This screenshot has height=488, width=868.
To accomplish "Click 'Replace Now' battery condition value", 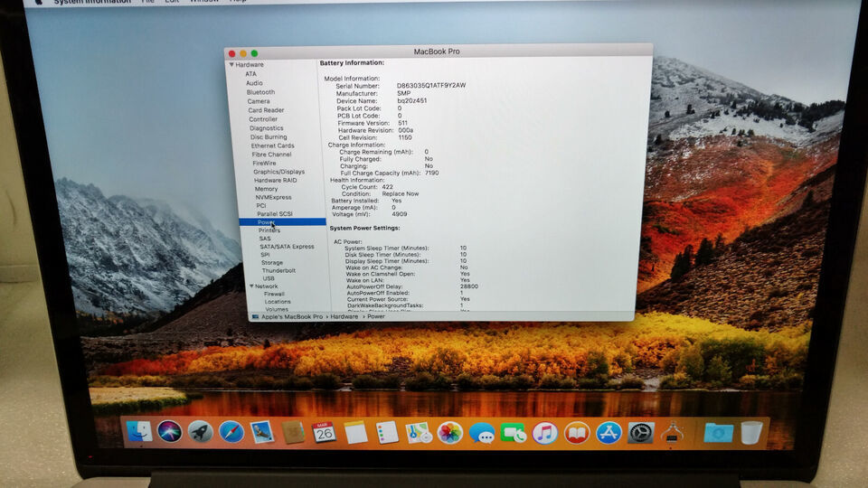I will pos(401,194).
